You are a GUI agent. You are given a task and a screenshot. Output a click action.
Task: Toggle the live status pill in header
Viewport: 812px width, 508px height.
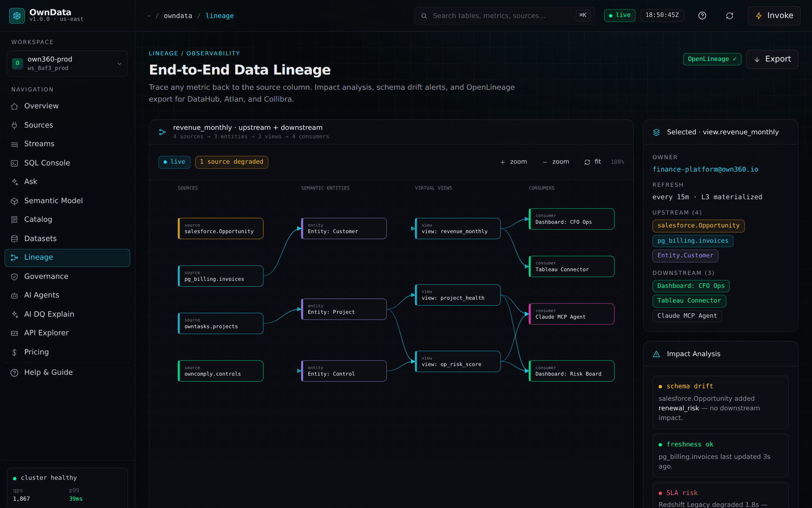pos(620,15)
